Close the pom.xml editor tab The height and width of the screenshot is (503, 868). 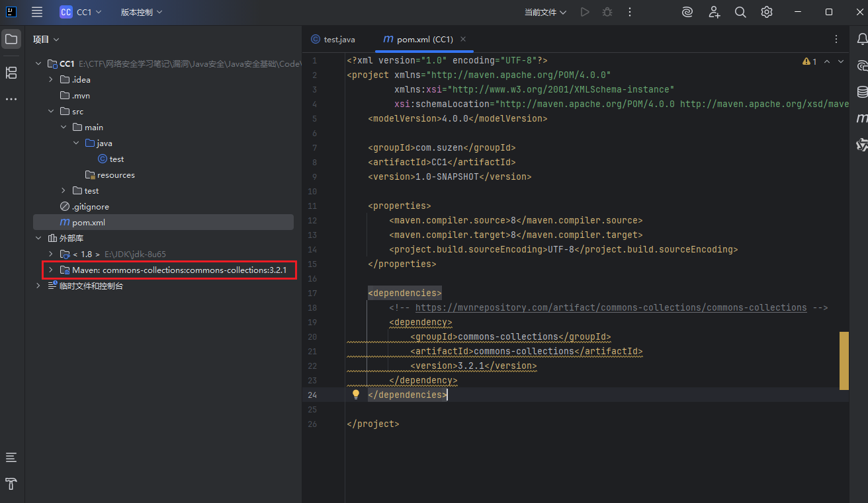coord(463,39)
